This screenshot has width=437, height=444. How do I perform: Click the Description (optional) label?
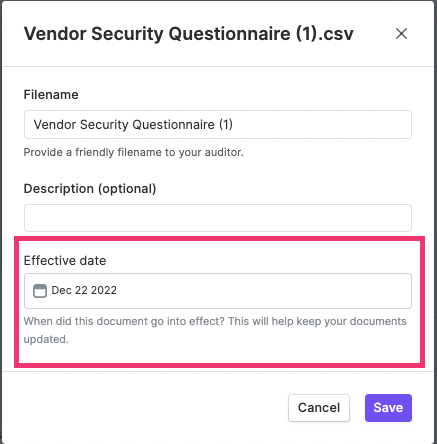click(90, 189)
